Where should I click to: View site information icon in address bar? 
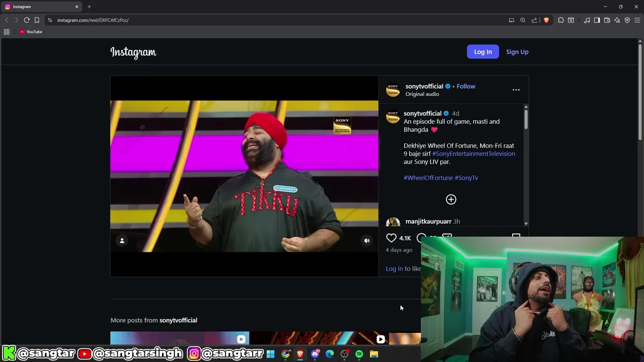click(x=50, y=20)
